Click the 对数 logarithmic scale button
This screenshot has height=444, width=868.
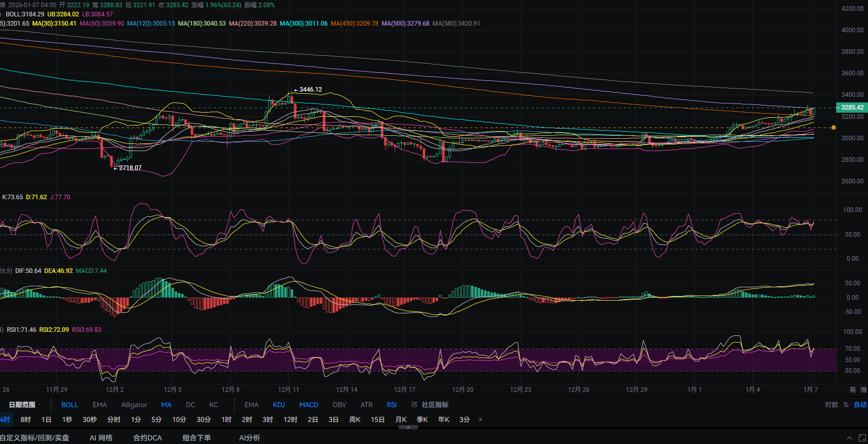coord(831,405)
